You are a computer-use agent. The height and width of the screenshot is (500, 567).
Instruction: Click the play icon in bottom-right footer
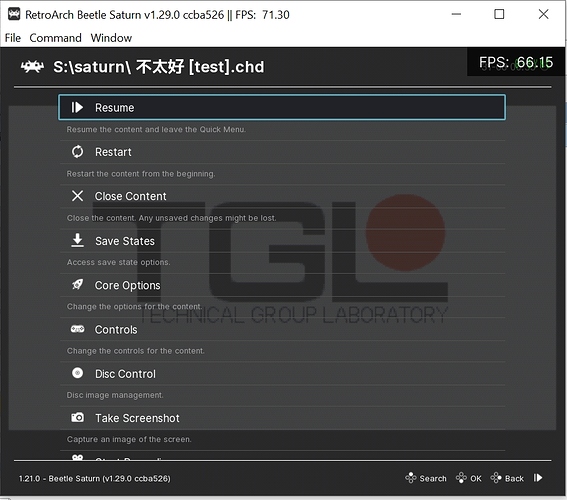click(x=538, y=478)
